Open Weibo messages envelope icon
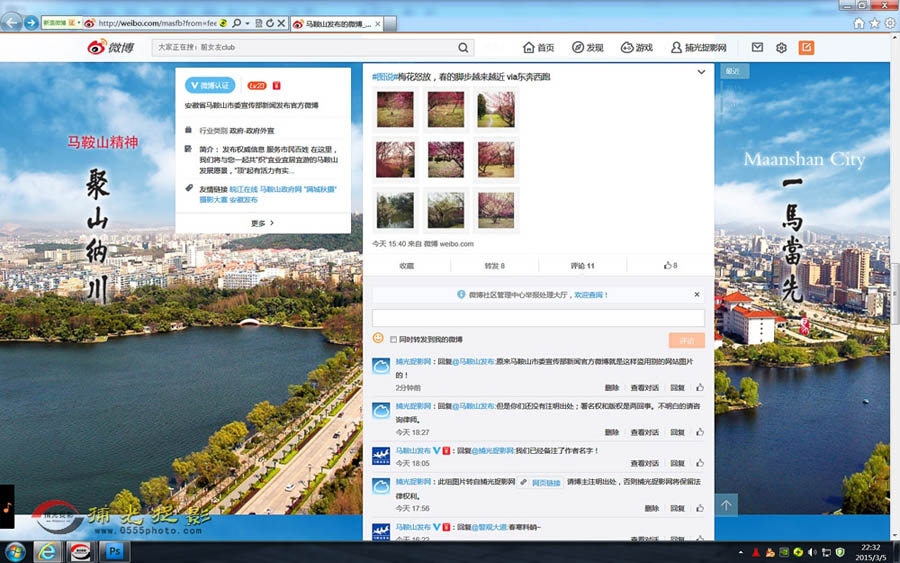Viewport: 900px width, 563px height. pos(757,48)
